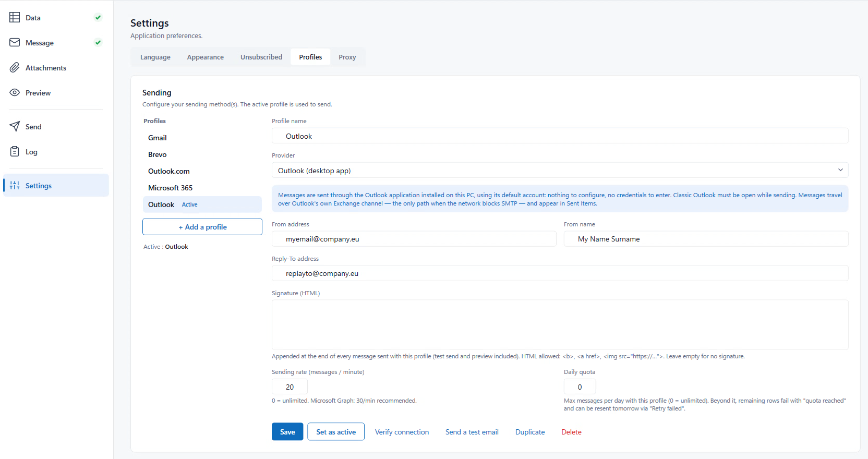Click the Attachments paperclip icon
This screenshot has width=868, height=459.
click(x=15, y=68)
